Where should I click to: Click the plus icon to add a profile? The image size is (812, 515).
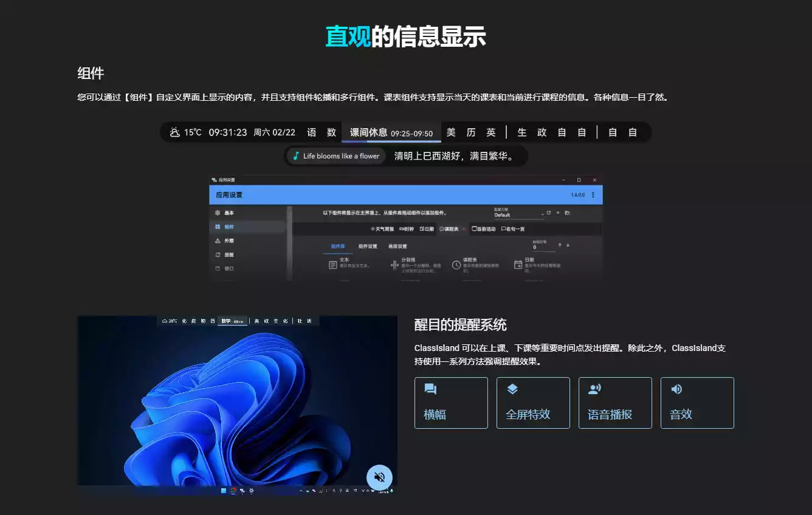pyautogui.click(x=558, y=213)
